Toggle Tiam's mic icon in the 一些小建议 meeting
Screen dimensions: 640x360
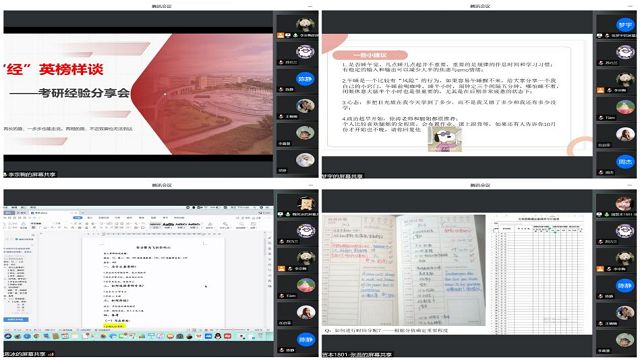coord(601,118)
